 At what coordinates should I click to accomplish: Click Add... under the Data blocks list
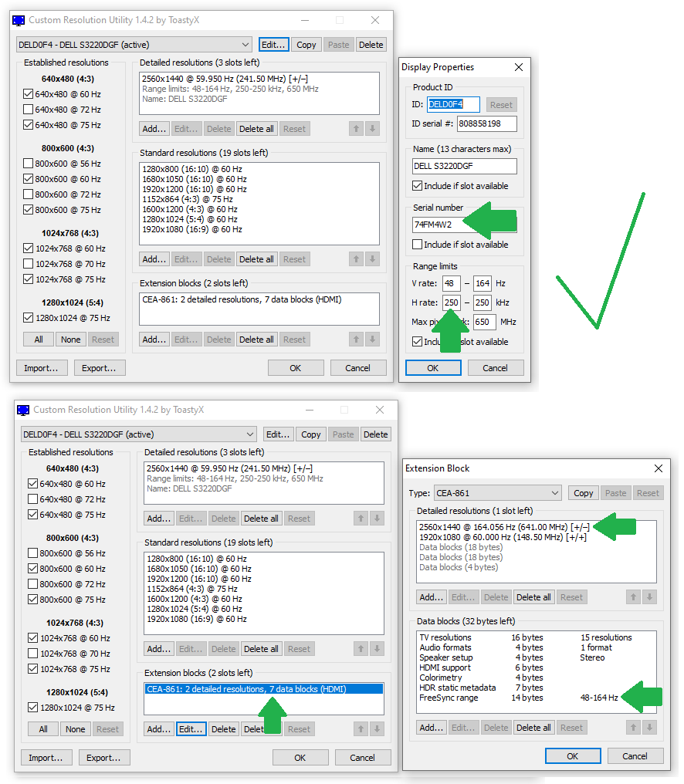point(432,728)
